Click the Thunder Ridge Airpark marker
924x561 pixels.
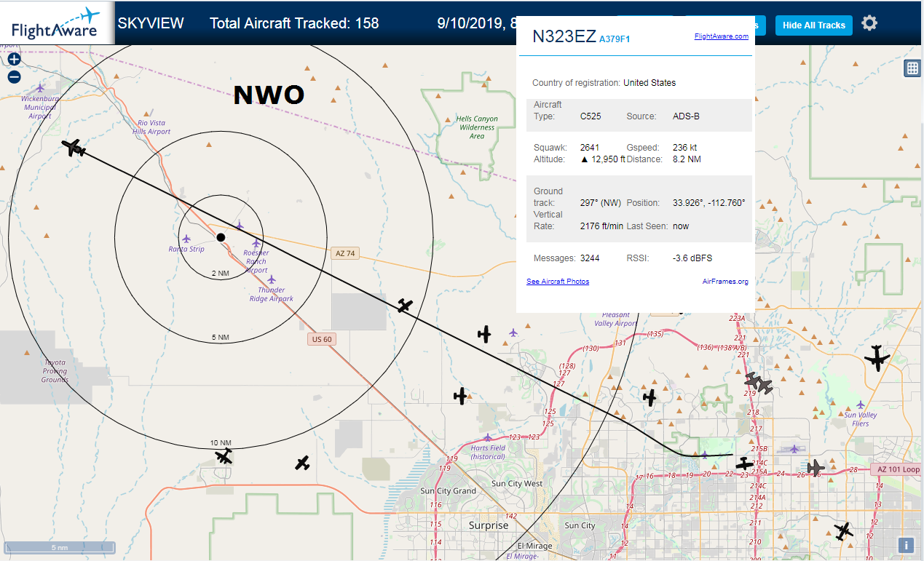pyautogui.click(x=272, y=279)
